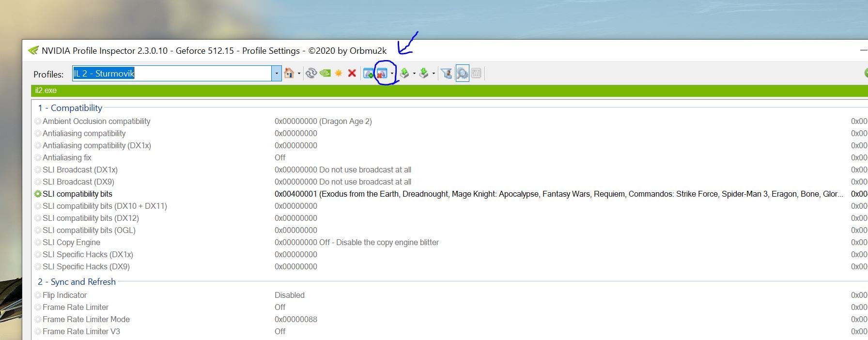The image size is (868, 340).
Task: Click the export profile green up-arrow icon
Action: 404,73
